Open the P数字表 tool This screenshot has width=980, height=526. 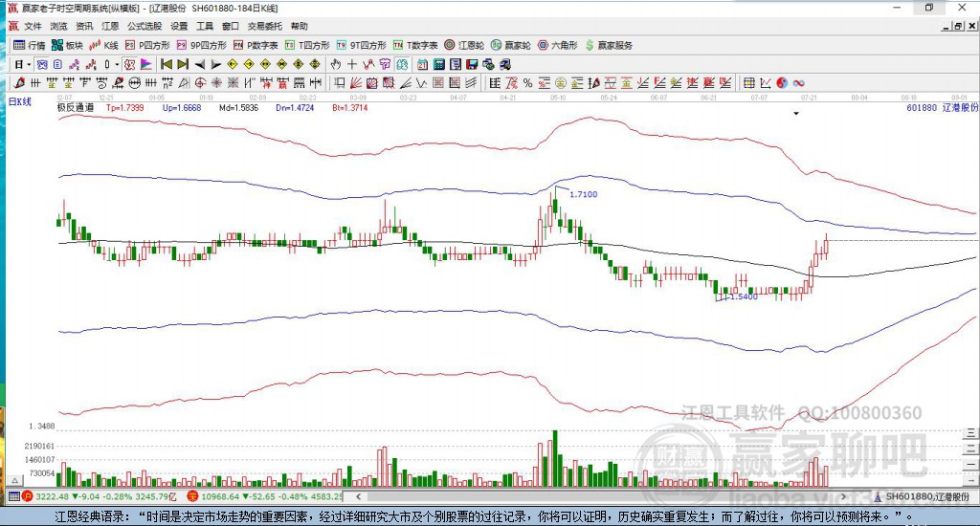(x=256, y=45)
